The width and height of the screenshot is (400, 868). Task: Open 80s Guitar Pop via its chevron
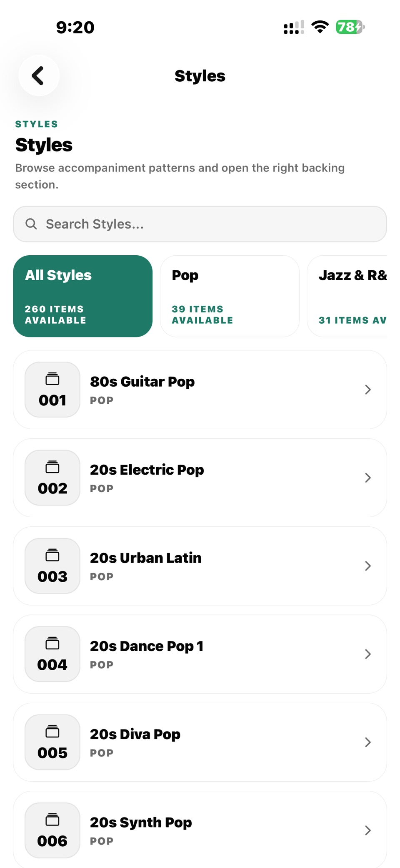[368, 390]
